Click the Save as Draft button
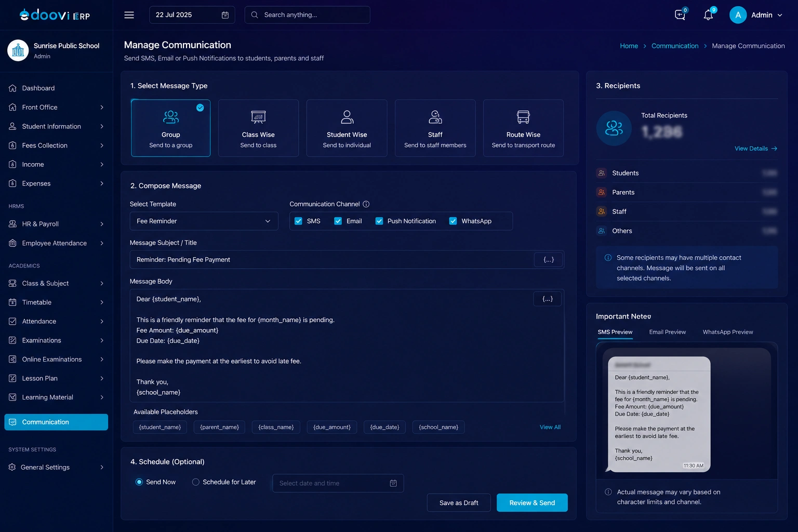 point(459,503)
